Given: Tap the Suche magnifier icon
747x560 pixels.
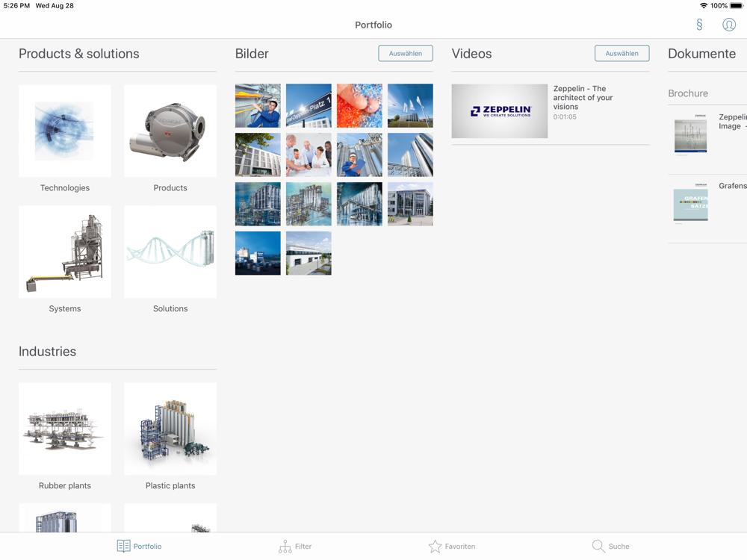Looking at the screenshot, I should (598, 547).
